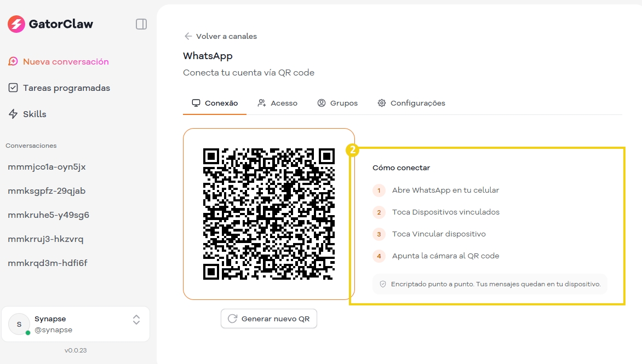Image resolution: width=642 pixels, height=364 pixels.
Task: Switch to the Conexão tab
Action: (x=215, y=103)
